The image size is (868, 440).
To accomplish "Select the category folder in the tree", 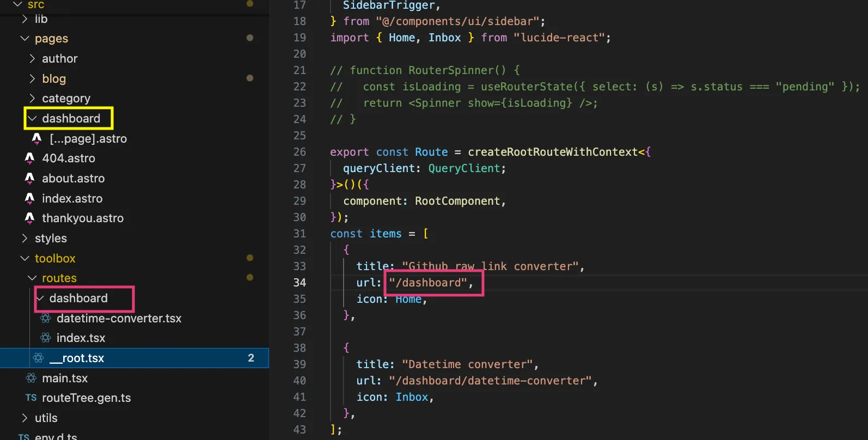I will (66, 99).
